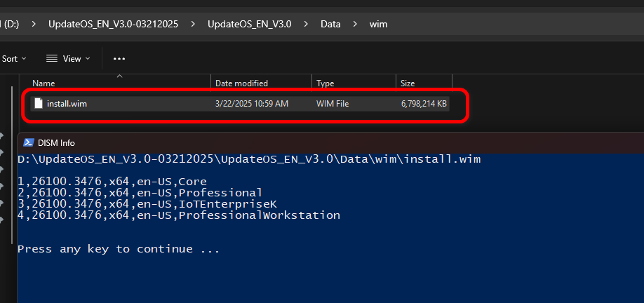Click the 3/22/2025 10:59 AM date cell

coord(252,104)
